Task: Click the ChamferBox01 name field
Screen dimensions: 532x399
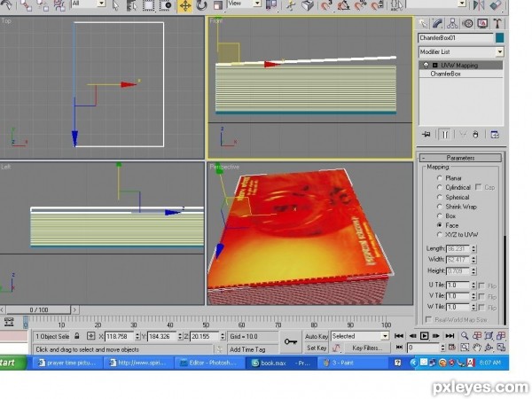Action: pyautogui.click(x=456, y=38)
